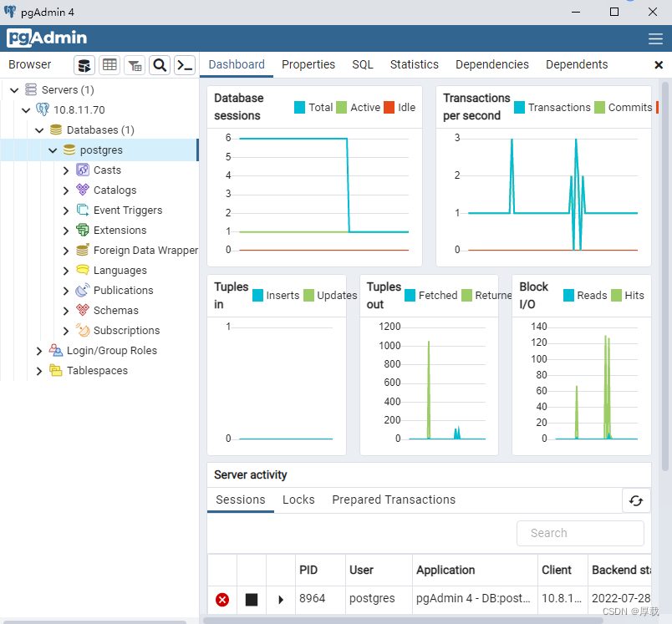Click the Foreign Data Wrappers icon
Viewport: 672px width, 624px height.
83,250
